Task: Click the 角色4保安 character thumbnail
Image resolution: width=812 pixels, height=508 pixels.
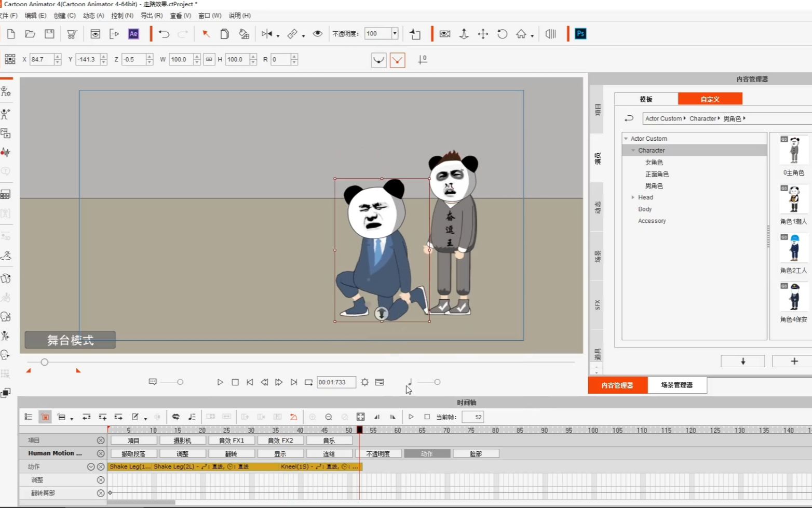Action: click(x=794, y=297)
